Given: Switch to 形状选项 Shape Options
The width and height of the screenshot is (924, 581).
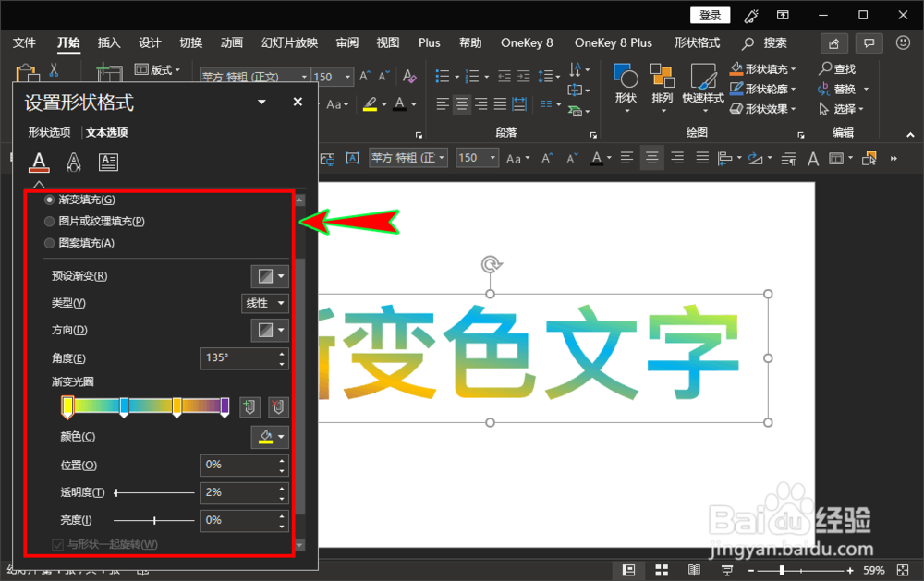Looking at the screenshot, I should [x=50, y=133].
